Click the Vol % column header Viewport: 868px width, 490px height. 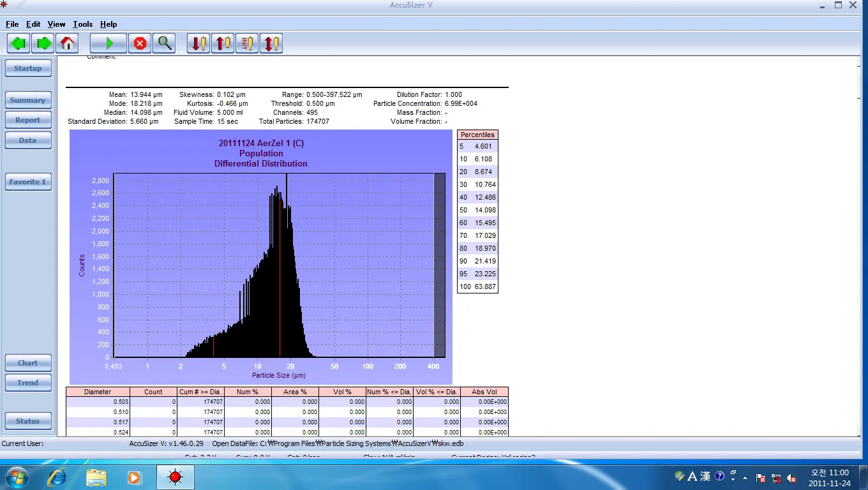click(x=342, y=392)
